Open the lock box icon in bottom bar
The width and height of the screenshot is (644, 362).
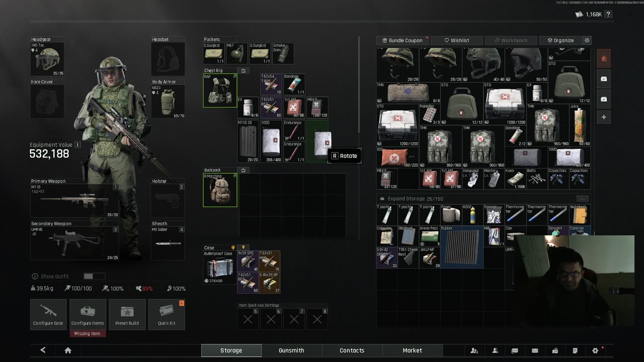tap(555, 350)
